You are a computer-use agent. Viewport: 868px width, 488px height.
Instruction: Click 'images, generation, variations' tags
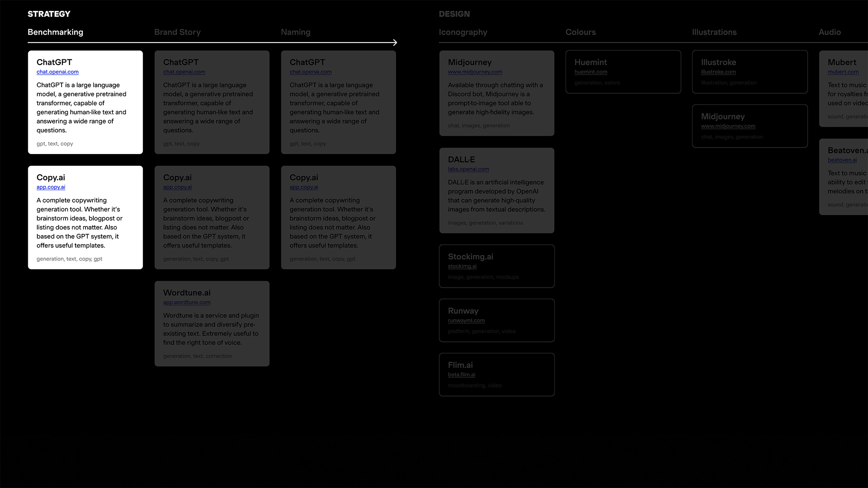tap(485, 223)
